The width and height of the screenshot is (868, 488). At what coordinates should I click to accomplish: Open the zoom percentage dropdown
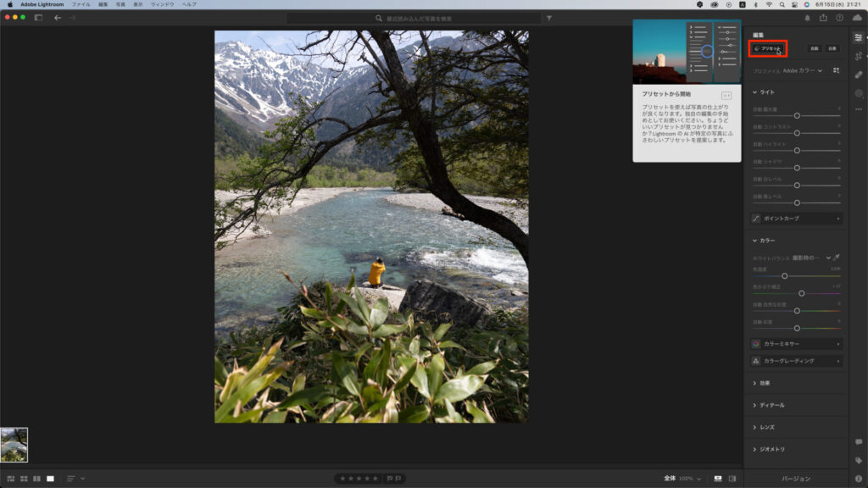click(x=690, y=479)
